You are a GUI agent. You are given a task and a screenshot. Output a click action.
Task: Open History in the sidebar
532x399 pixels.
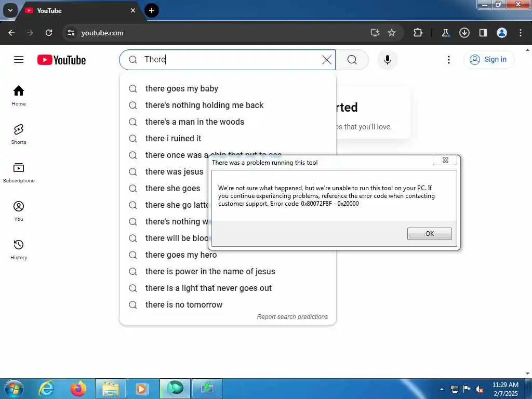(x=19, y=249)
